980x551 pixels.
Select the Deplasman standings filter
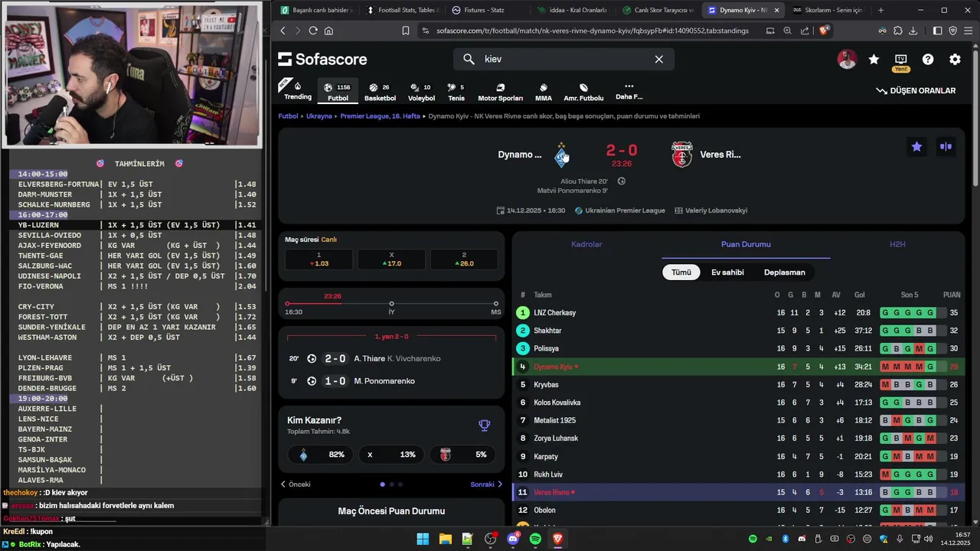785,272
